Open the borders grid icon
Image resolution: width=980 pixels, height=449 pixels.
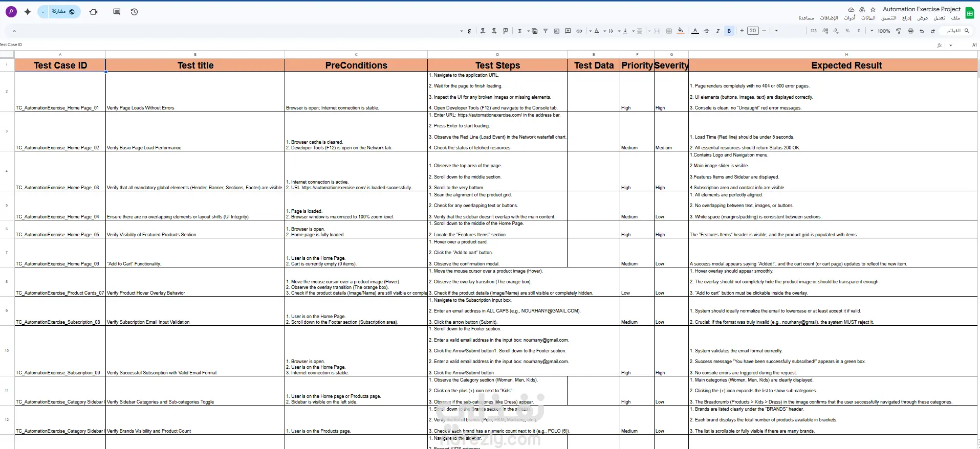pos(669,31)
